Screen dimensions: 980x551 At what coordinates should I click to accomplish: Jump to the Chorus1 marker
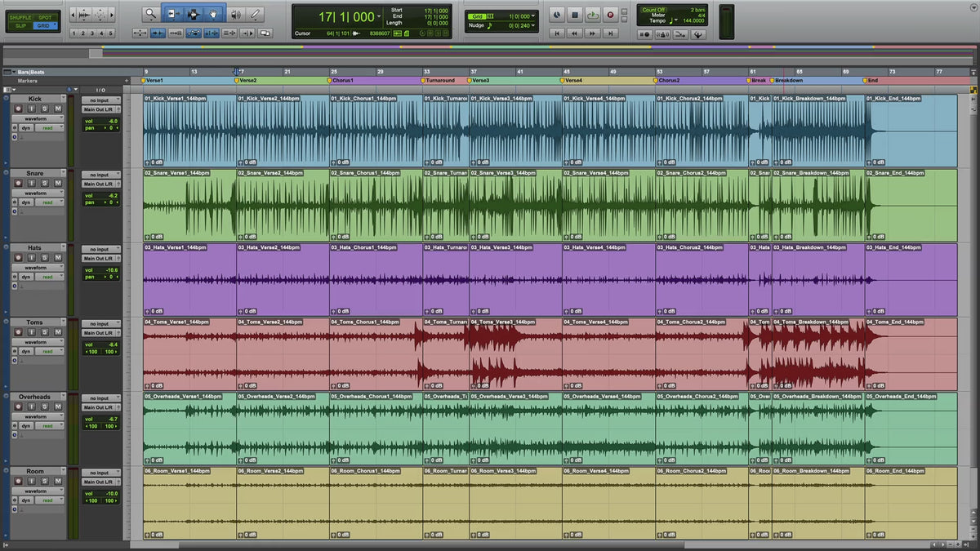point(341,81)
